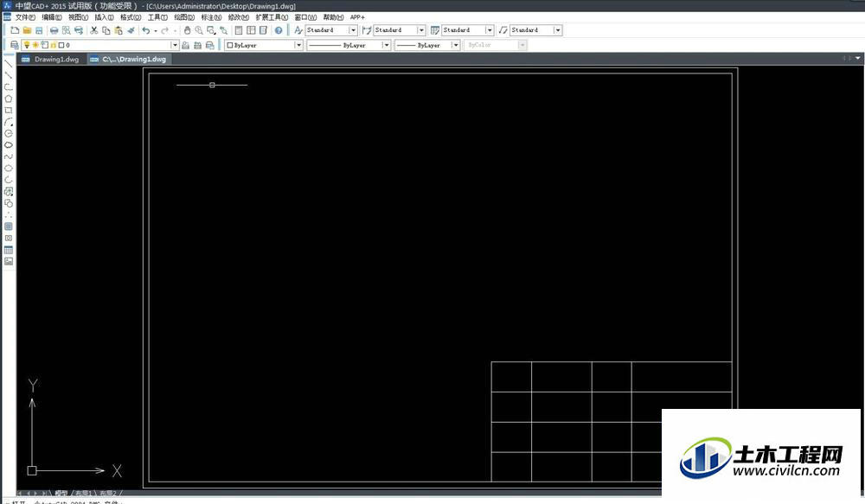Open the Help question mark icon
The width and height of the screenshot is (865, 504).
279,30
